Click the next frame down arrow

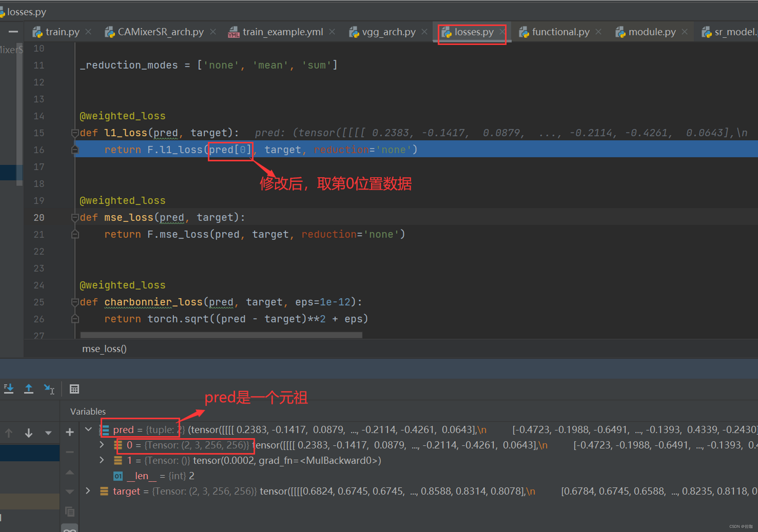click(29, 433)
